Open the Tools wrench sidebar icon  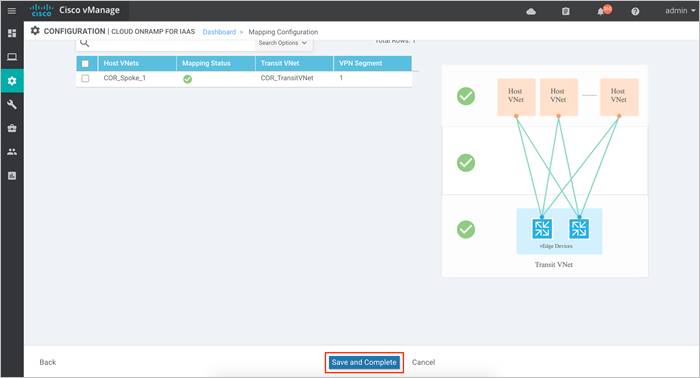point(12,104)
